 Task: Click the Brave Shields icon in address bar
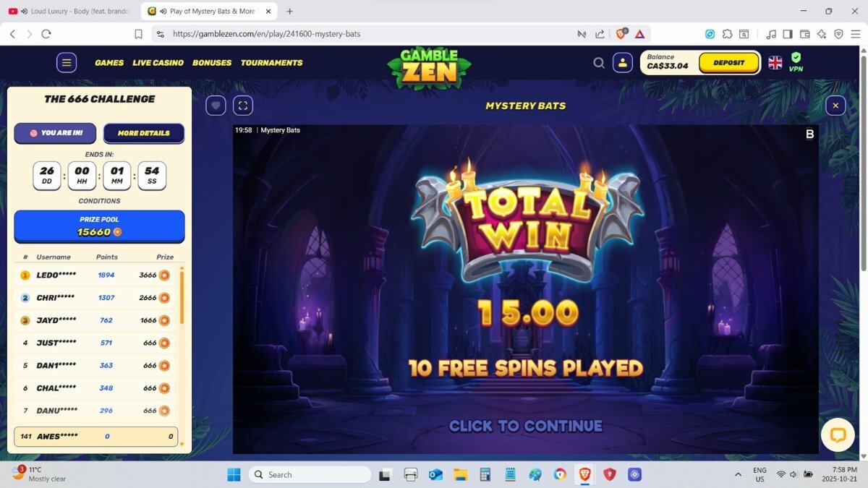pos(621,34)
